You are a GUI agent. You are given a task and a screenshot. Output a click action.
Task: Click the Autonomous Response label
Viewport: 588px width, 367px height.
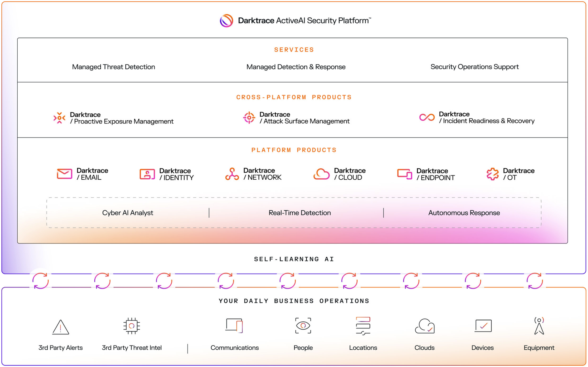pyautogui.click(x=464, y=213)
